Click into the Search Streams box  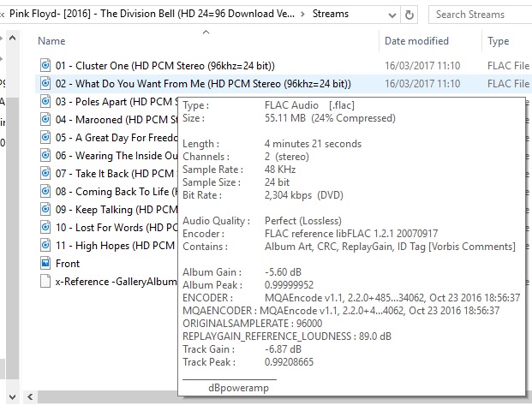coord(480,15)
